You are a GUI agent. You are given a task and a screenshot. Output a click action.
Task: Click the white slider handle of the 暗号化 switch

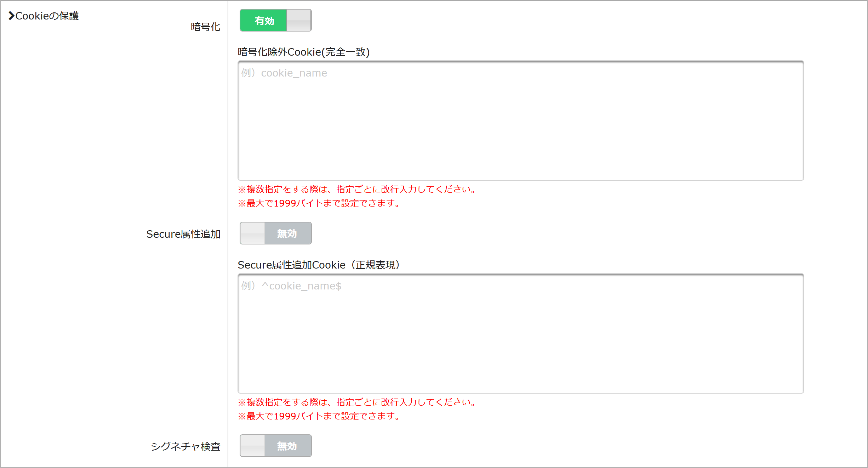(x=299, y=21)
